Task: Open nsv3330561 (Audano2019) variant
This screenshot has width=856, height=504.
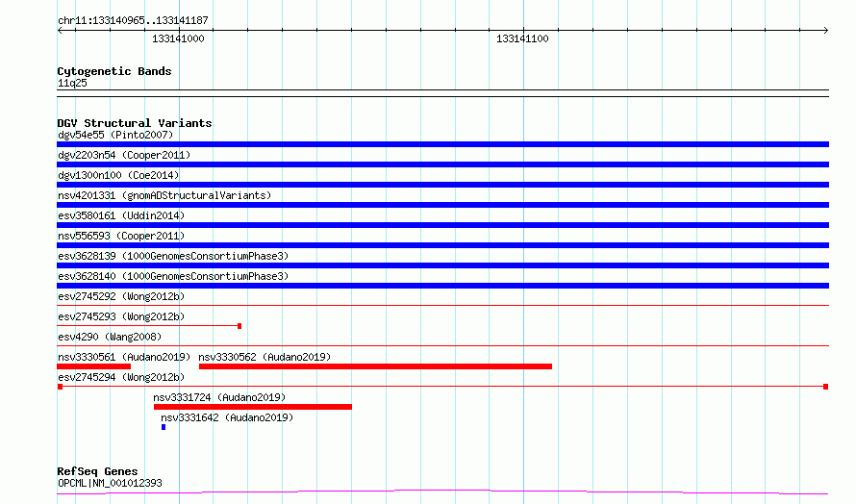Action: point(124,357)
